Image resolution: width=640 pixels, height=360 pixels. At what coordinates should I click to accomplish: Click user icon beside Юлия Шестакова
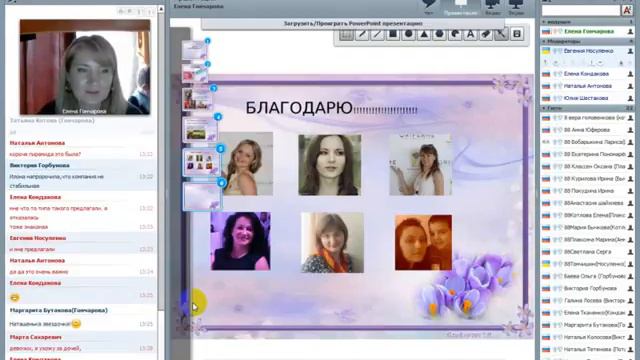click(x=630, y=98)
